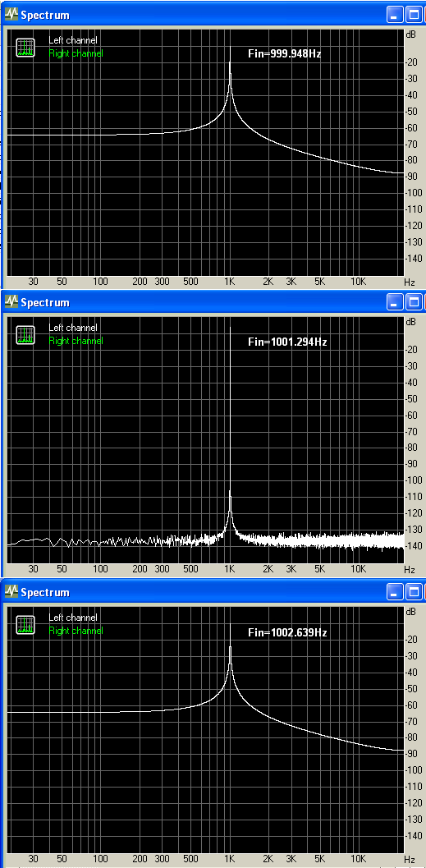The image size is (426, 868).
Task: Maximize the bottom Spectrum window
Action: point(414,592)
